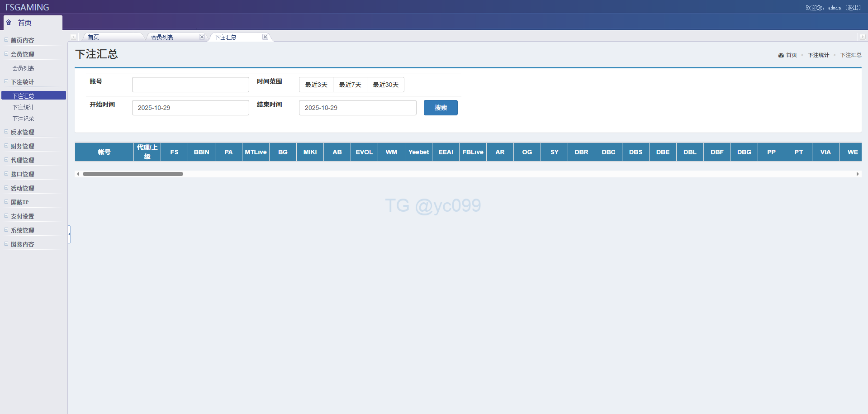Select the 最近3天 time range
Screen dimensions: 868x414
[x=316, y=85]
